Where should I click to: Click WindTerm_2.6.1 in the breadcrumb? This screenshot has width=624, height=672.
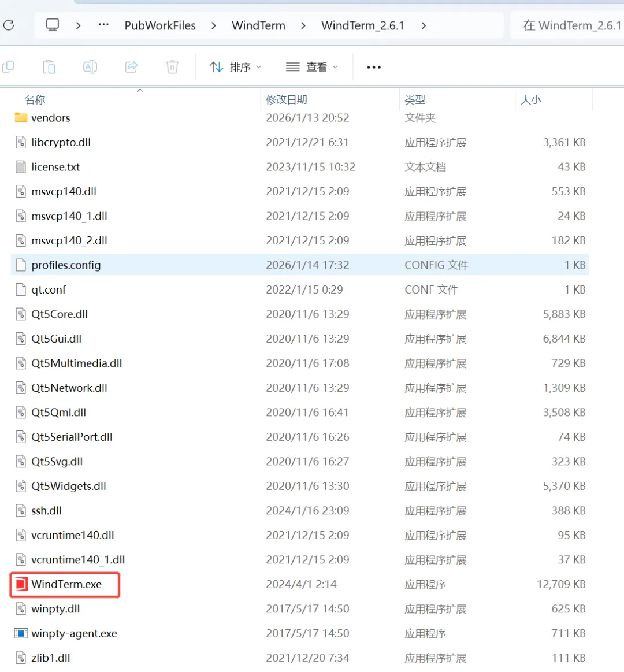tap(363, 26)
